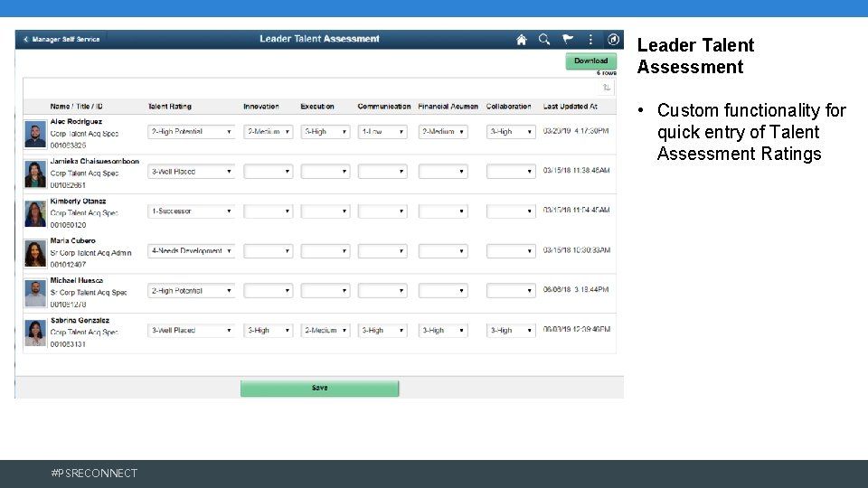Click employee ID 001012407
The width and height of the screenshot is (868, 488).
coord(68,265)
